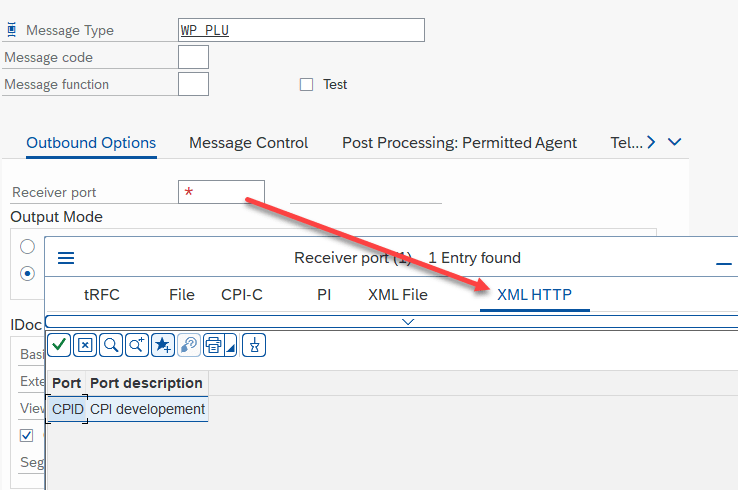Confirm selection with the green checkmark
The image size is (738, 490).
59,345
